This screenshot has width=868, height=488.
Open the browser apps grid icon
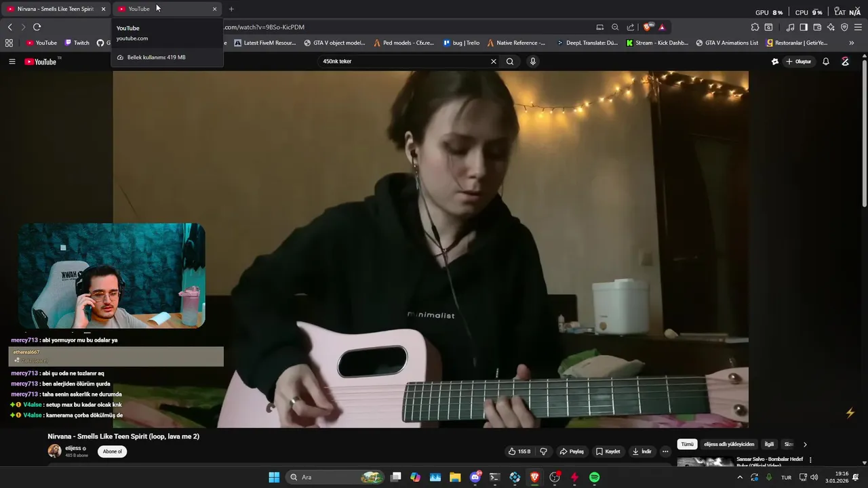click(x=9, y=43)
